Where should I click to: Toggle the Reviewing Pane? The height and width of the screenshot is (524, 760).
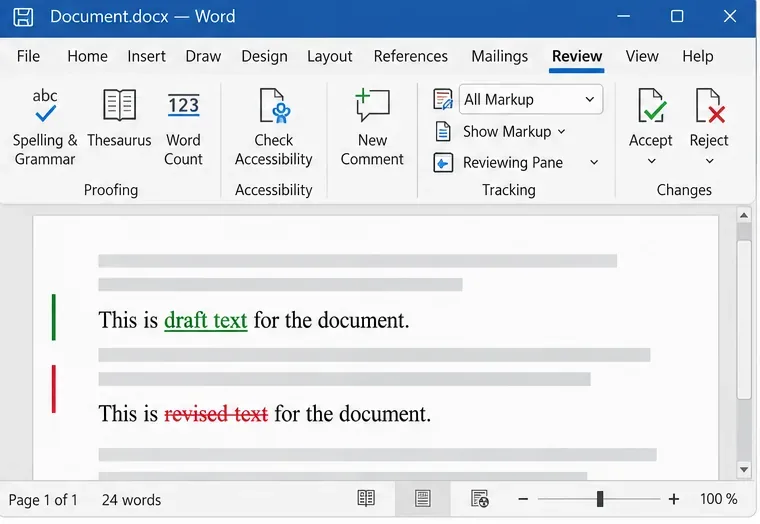[498, 162]
